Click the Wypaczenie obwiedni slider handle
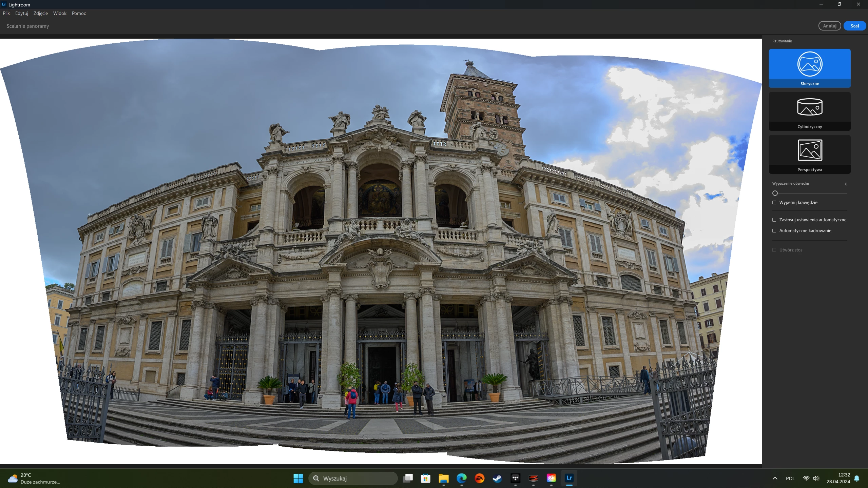Screen dimensions: 868x488 click(x=775, y=193)
